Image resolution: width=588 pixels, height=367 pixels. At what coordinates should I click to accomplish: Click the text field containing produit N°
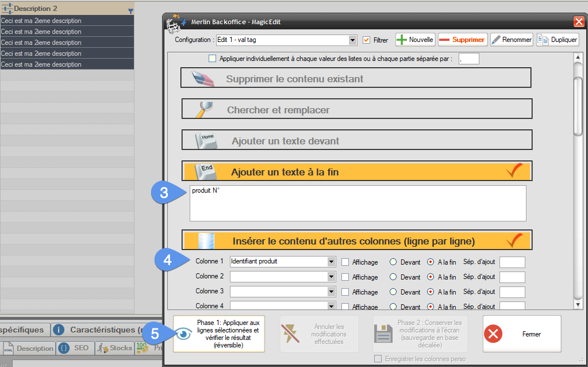(x=358, y=202)
